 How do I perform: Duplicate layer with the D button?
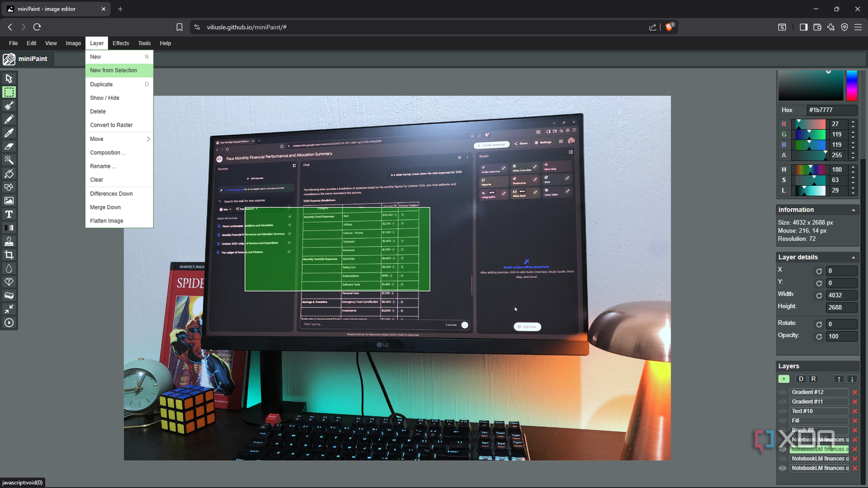801,379
